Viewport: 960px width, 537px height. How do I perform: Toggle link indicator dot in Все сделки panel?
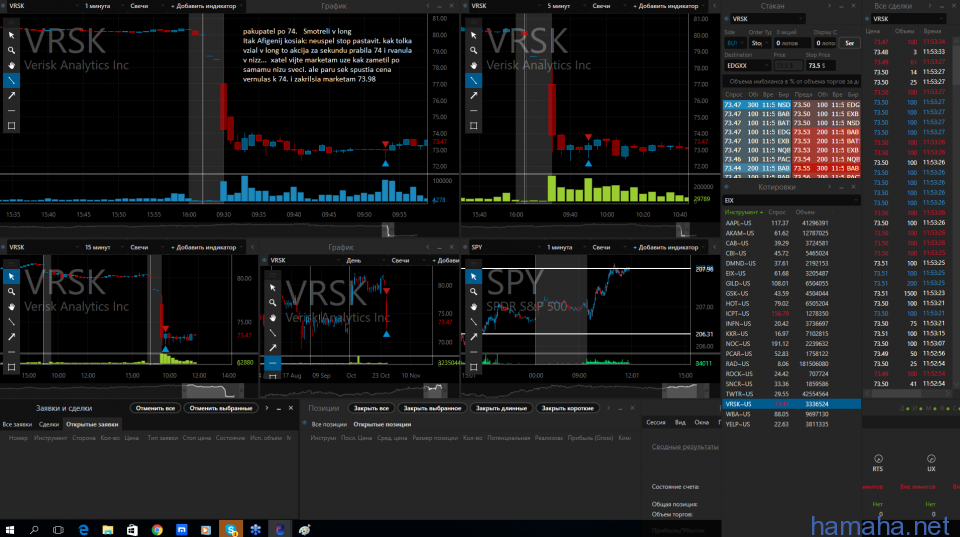pyautogui.click(x=867, y=19)
